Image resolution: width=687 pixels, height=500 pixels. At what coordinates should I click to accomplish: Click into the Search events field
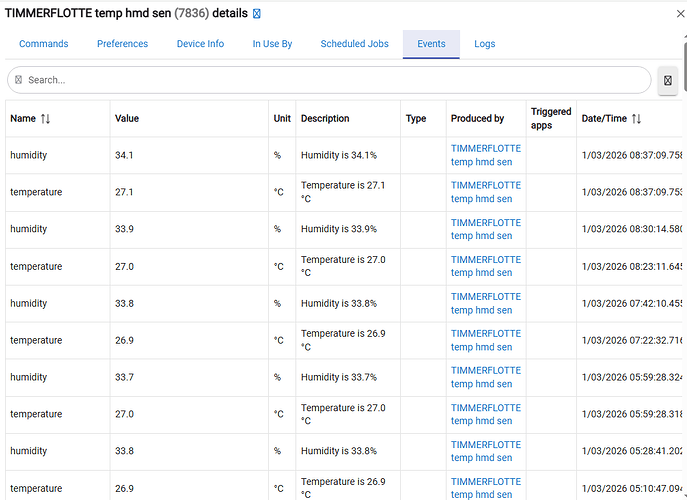[330, 80]
